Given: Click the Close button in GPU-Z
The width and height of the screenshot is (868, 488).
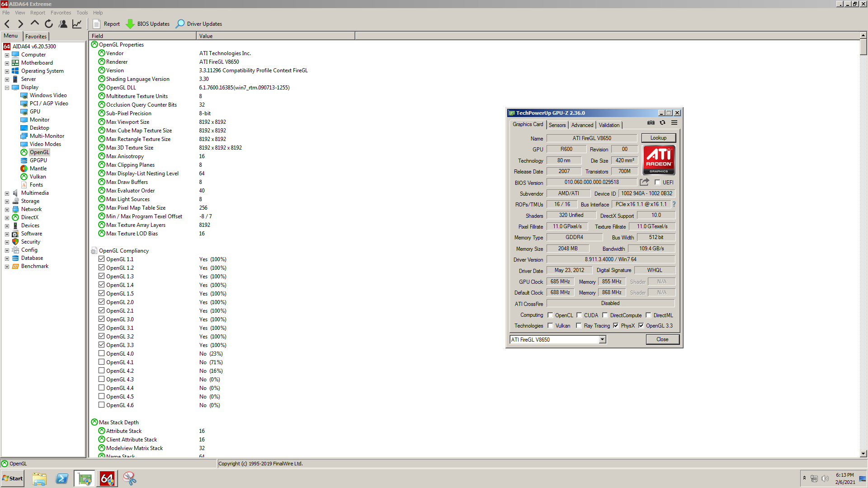Looking at the screenshot, I should click(x=662, y=339).
